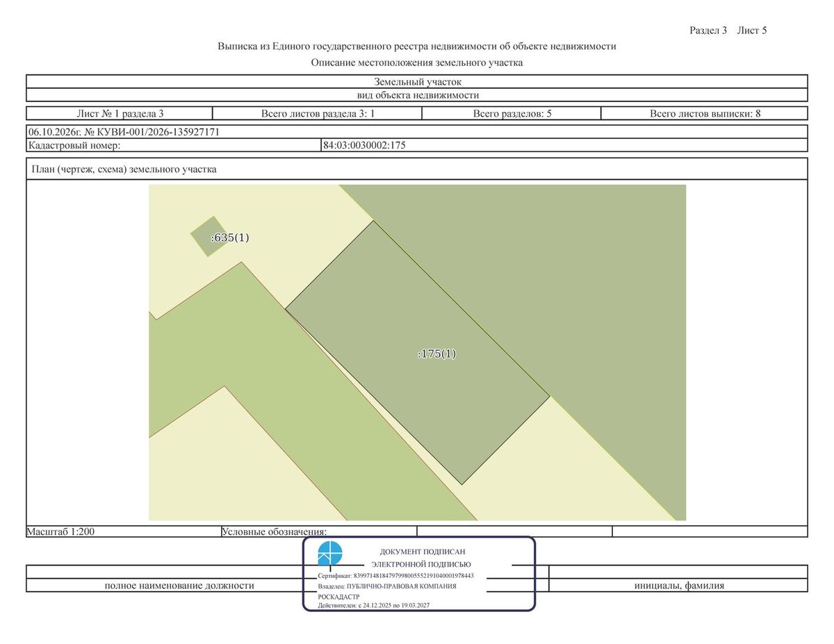Click the 'Условные обозначения:' label
This screenshot has height=644, width=834.
[275, 532]
